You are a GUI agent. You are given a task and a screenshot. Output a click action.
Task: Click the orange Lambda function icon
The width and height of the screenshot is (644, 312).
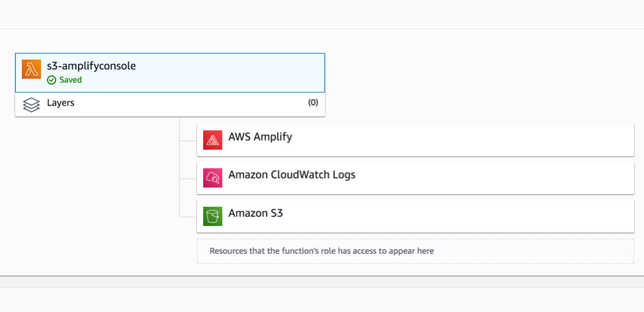click(31, 69)
